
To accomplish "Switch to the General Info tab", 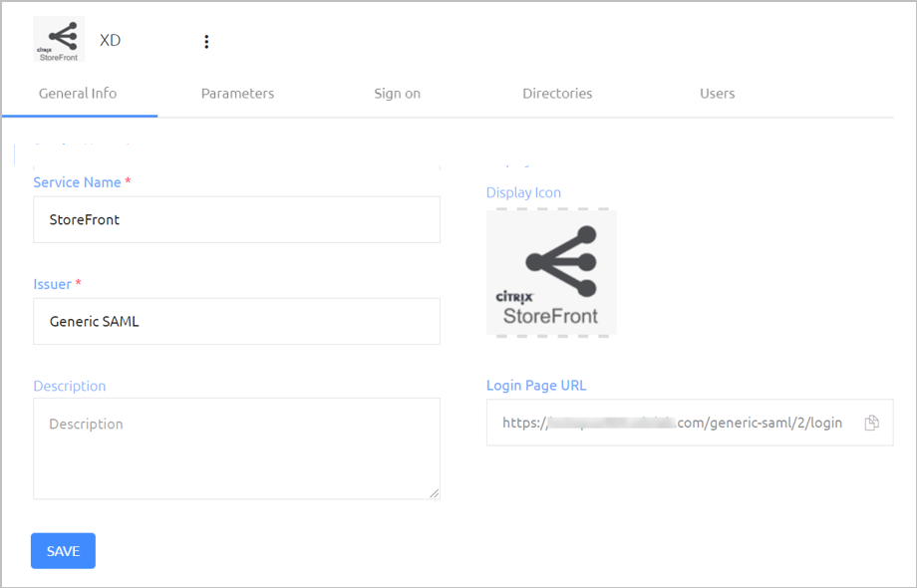I will [x=78, y=94].
